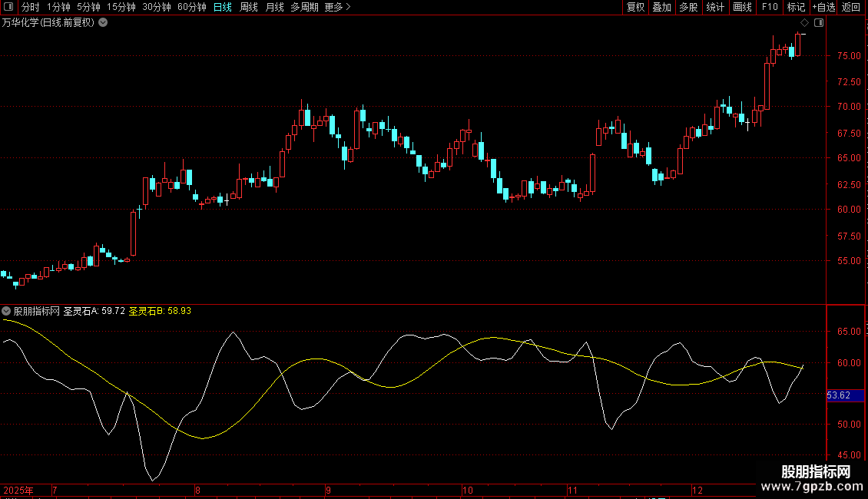The height and width of the screenshot is (499, 868).
Task: Click the 标记 mark button
Action: 796,7
